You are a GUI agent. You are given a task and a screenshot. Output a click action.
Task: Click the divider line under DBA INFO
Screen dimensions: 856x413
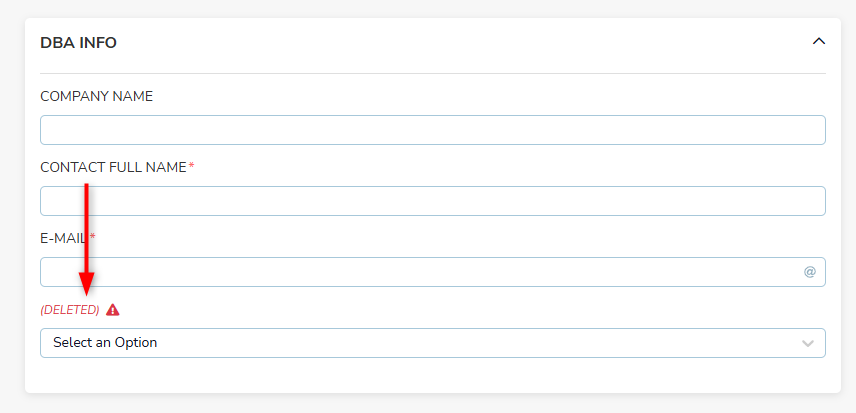pos(432,74)
